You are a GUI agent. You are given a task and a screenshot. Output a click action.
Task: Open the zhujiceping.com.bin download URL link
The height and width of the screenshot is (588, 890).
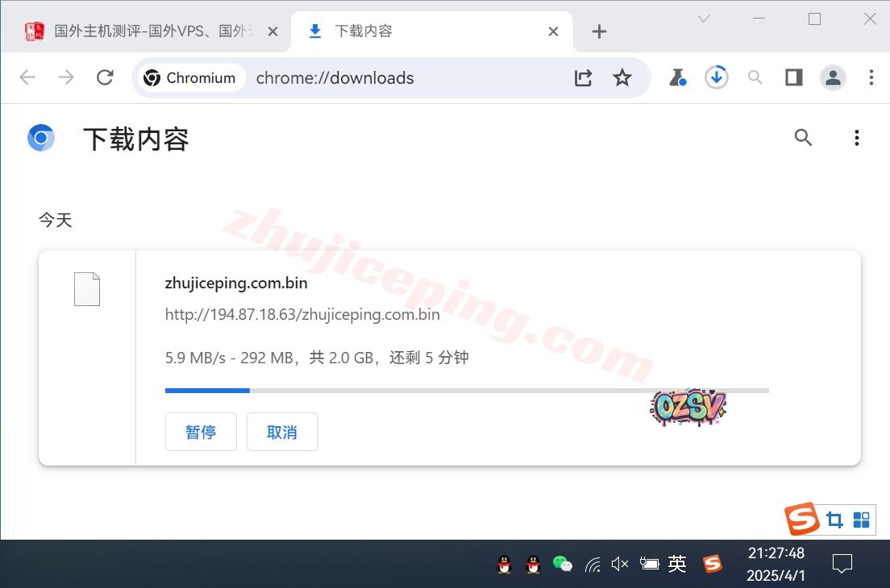[x=302, y=314]
